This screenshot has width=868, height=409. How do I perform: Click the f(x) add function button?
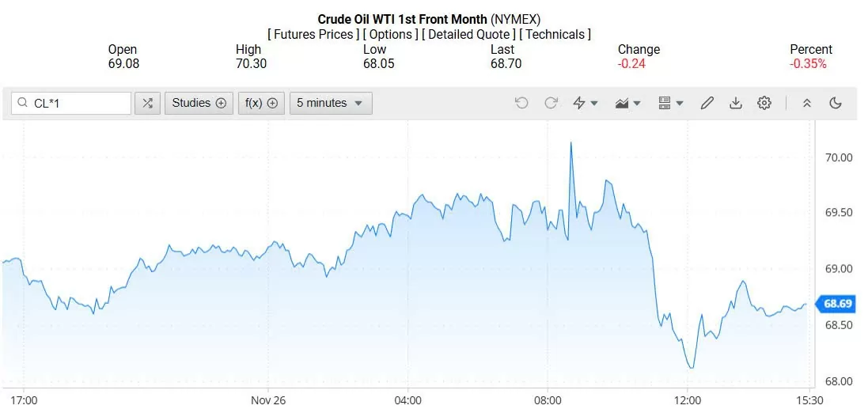point(261,103)
